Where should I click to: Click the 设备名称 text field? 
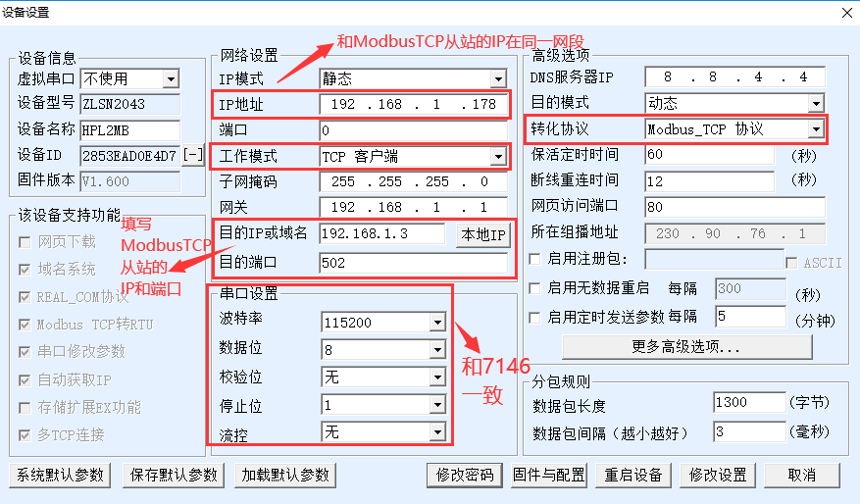tap(129, 129)
